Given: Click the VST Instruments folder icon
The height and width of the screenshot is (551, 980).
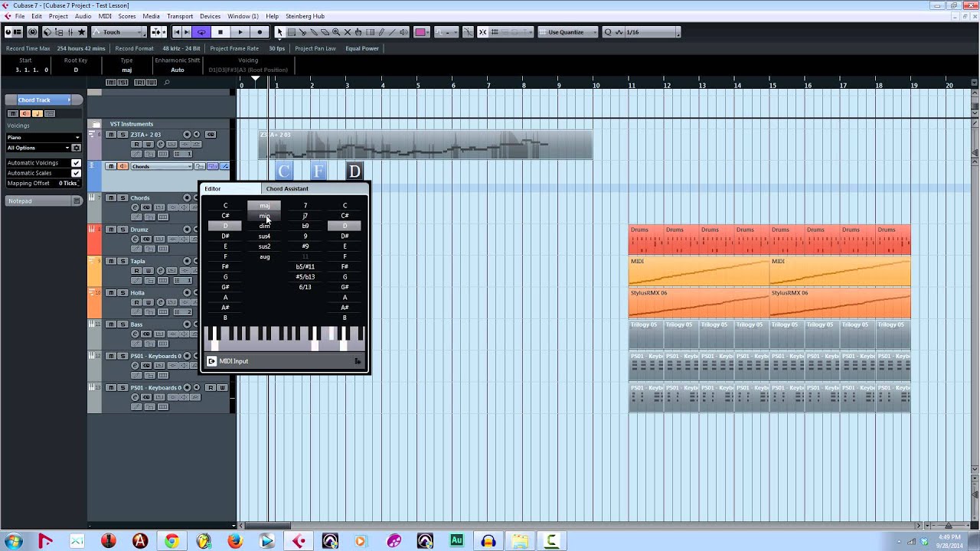Looking at the screenshot, I should pyautogui.click(x=96, y=124).
